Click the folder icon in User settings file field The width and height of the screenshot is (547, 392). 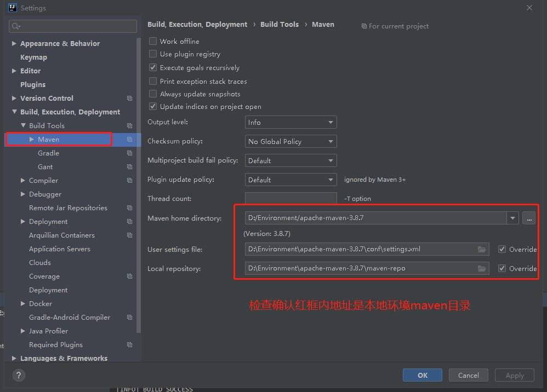click(x=482, y=249)
